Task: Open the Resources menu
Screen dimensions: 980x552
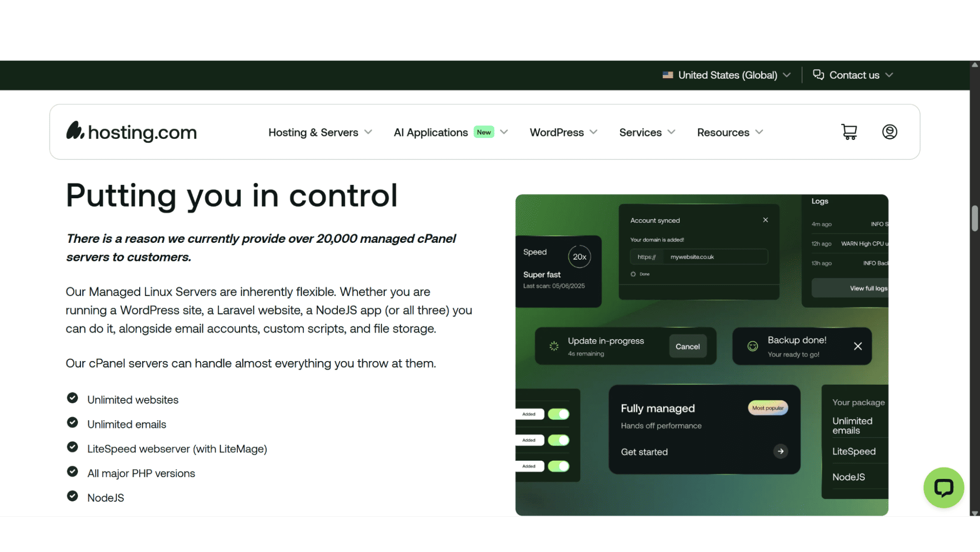Action: point(730,132)
